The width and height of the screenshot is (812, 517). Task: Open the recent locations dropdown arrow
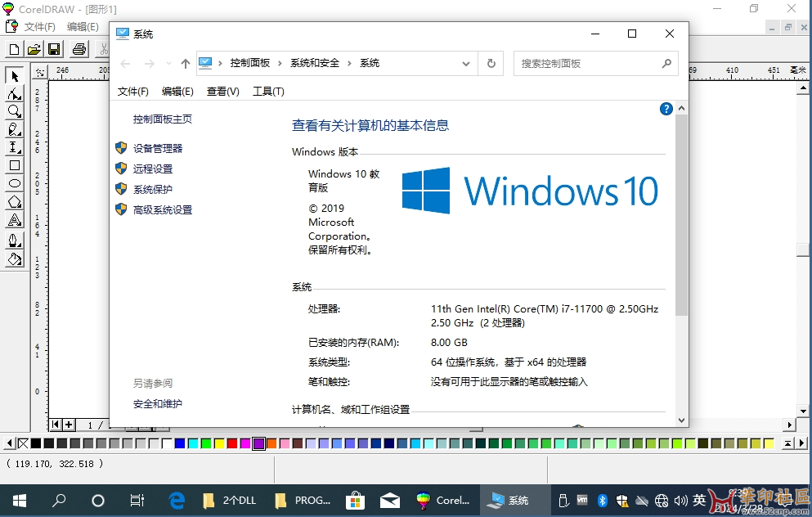168,63
